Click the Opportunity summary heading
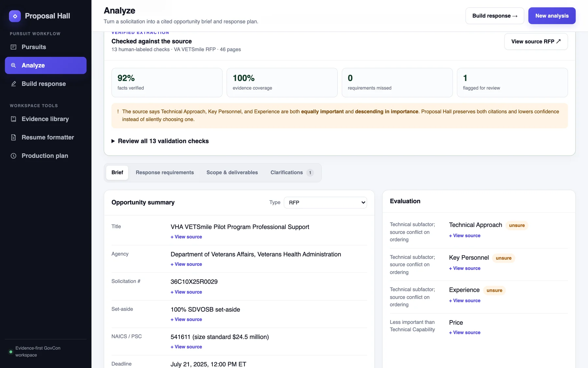The image size is (588, 368). coord(143,202)
